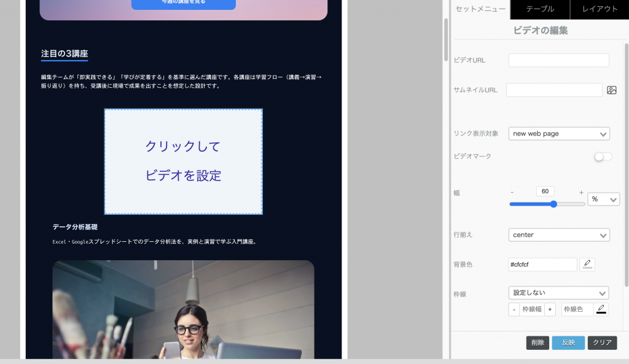Open the thumbnail image picker icon
This screenshot has height=364, width=629.
[x=612, y=90]
